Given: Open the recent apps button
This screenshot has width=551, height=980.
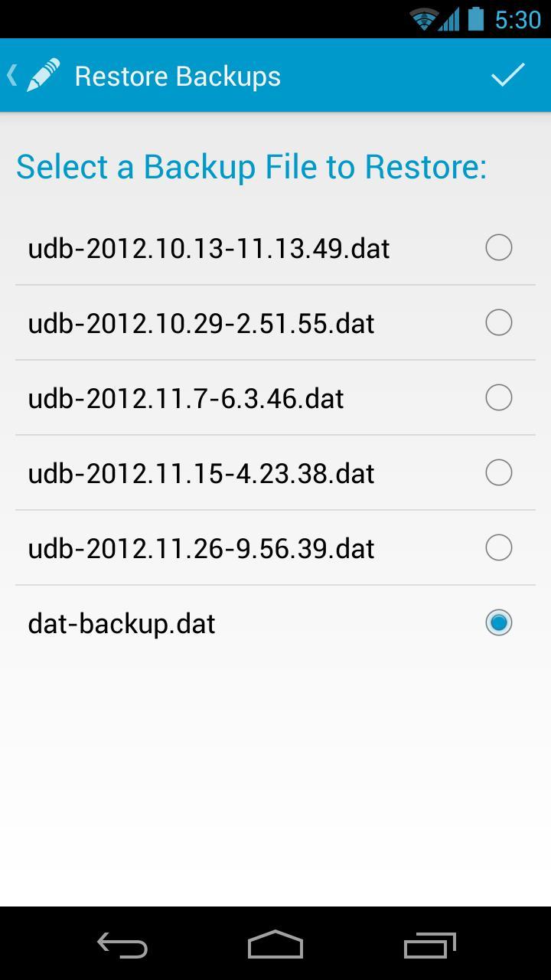Looking at the screenshot, I should [x=429, y=946].
